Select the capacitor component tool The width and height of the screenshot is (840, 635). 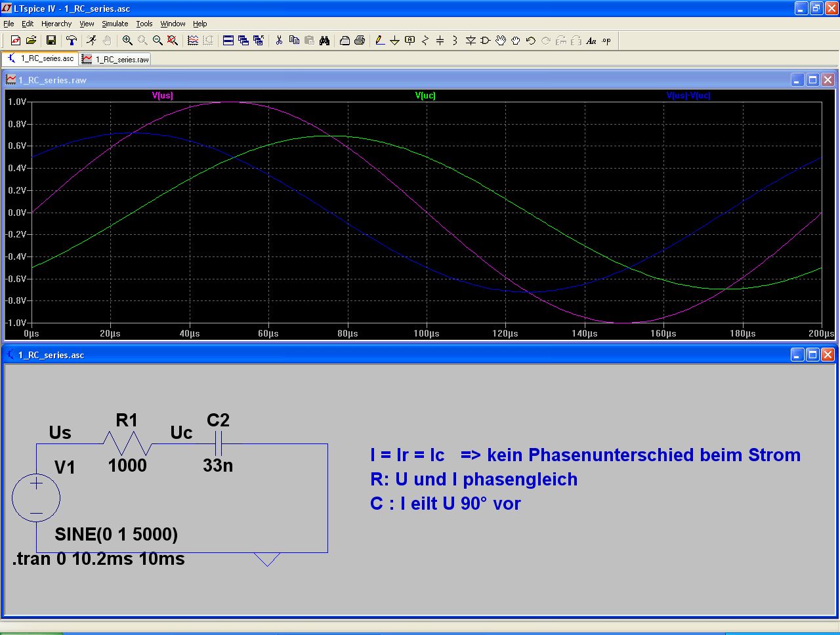pos(440,41)
